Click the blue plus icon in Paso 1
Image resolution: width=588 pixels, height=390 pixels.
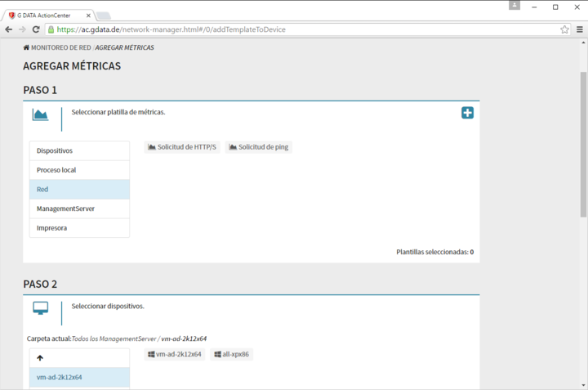click(467, 113)
